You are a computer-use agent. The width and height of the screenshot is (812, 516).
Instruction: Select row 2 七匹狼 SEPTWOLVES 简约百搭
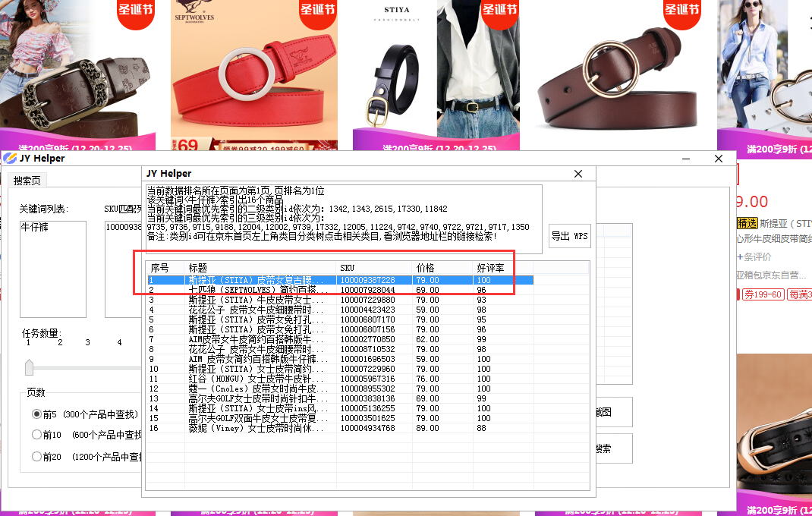340,290
